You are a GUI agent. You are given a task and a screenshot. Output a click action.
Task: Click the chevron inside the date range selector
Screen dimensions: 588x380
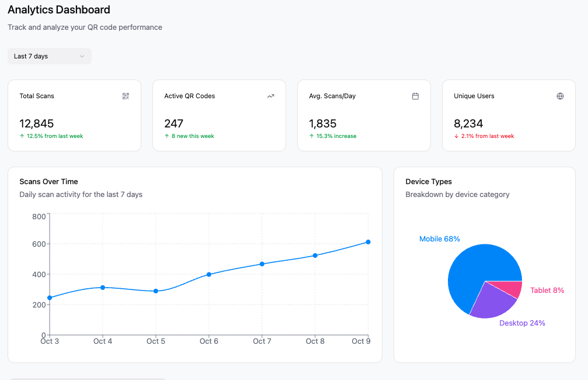82,56
